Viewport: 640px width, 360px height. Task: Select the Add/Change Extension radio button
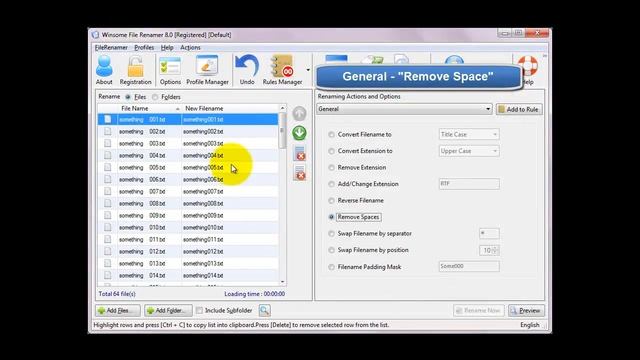tap(331, 184)
